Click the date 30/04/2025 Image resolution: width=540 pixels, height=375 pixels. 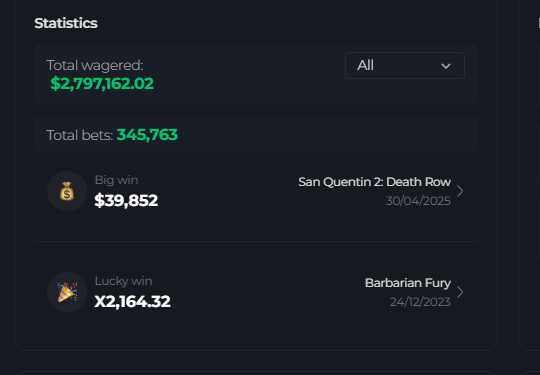point(418,201)
